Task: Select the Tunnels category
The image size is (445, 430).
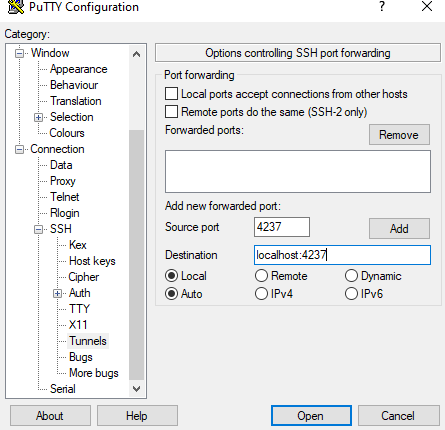Action: 88,341
